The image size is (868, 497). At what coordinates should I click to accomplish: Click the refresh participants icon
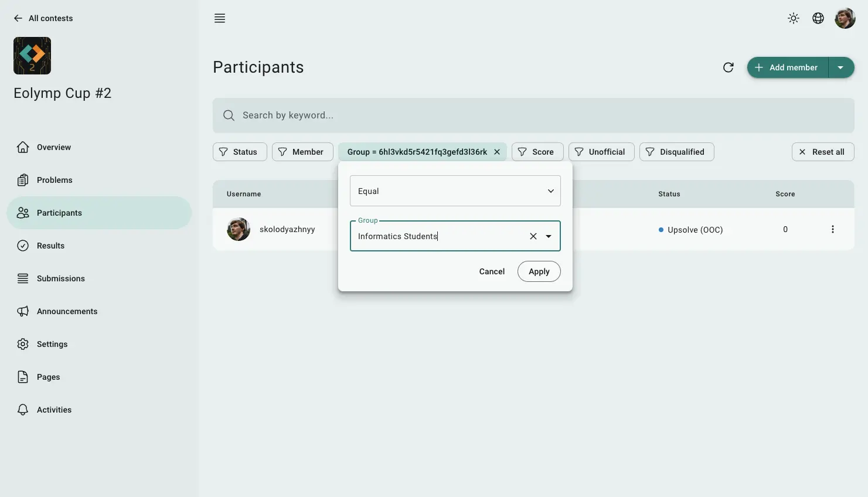[729, 67]
